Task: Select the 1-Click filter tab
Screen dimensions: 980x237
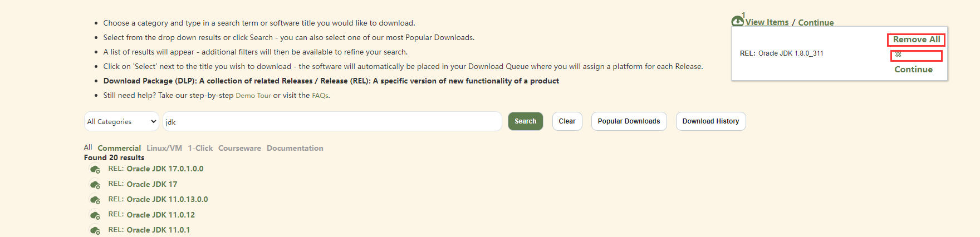Action: [x=200, y=148]
